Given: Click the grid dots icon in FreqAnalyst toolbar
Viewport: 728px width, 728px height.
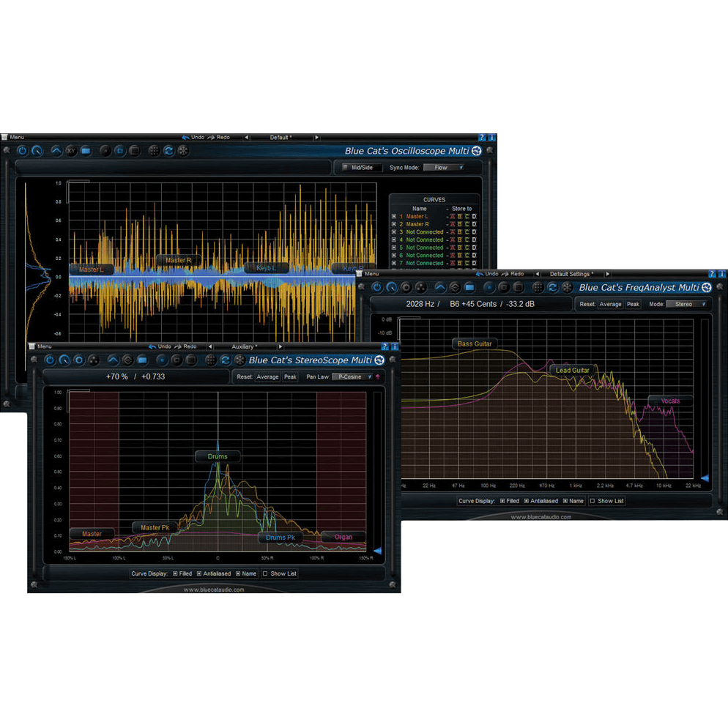Looking at the screenshot, I should (x=538, y=287).
